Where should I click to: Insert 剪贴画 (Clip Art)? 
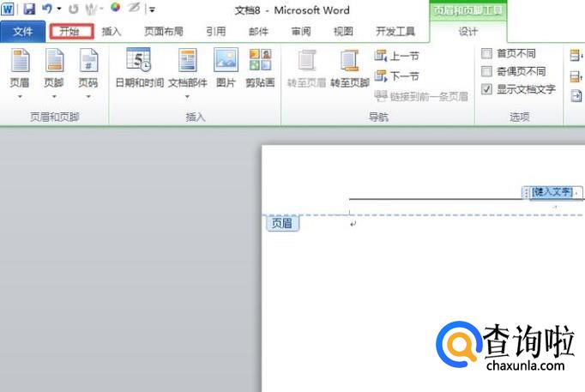pos(260,68)
